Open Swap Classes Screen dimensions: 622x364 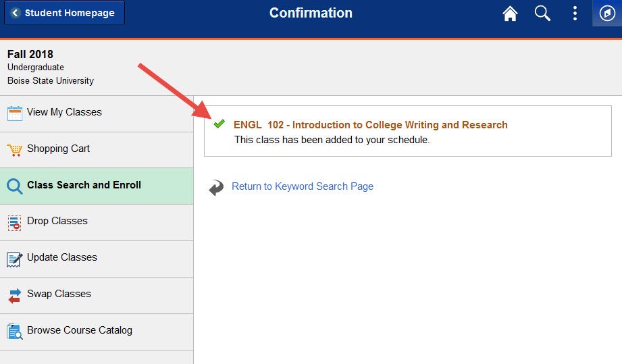(x=97, y=295)
